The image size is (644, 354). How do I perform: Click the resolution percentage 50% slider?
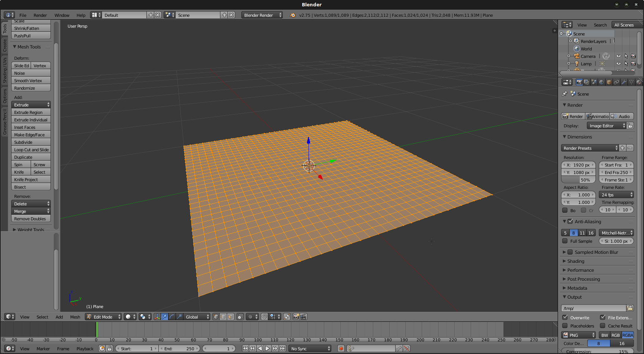pos(579,180)
